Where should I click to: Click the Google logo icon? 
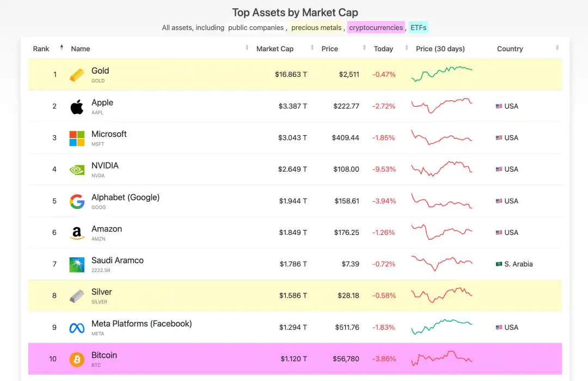77,202
